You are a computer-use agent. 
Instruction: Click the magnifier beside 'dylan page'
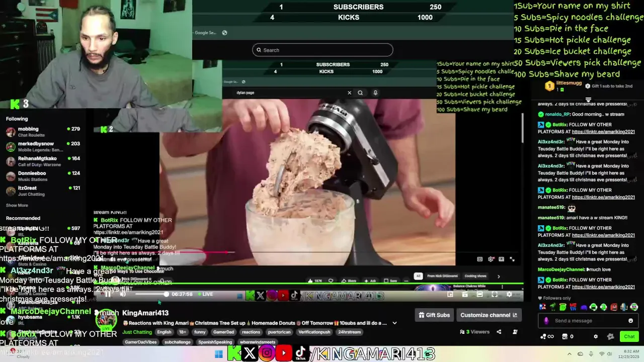pyautogui.click(x=360, y=93)
